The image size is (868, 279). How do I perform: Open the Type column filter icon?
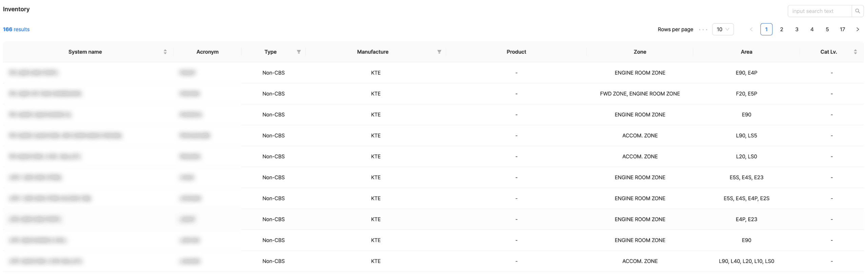coord(299,52)
